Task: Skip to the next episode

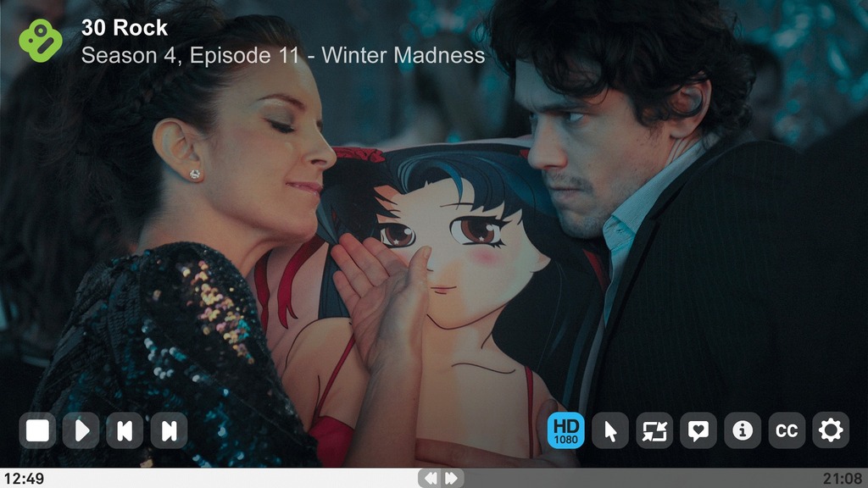Action: 169,430
